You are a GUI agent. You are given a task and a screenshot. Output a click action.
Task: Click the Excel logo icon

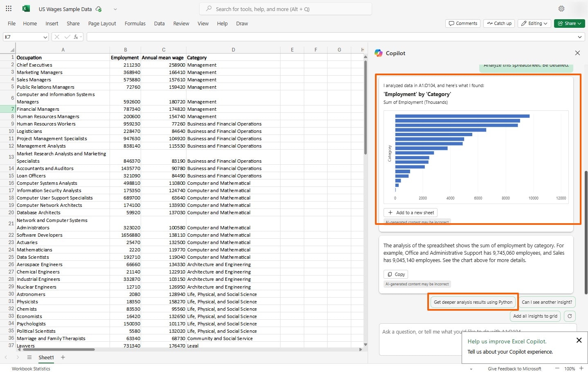(26, 9)
